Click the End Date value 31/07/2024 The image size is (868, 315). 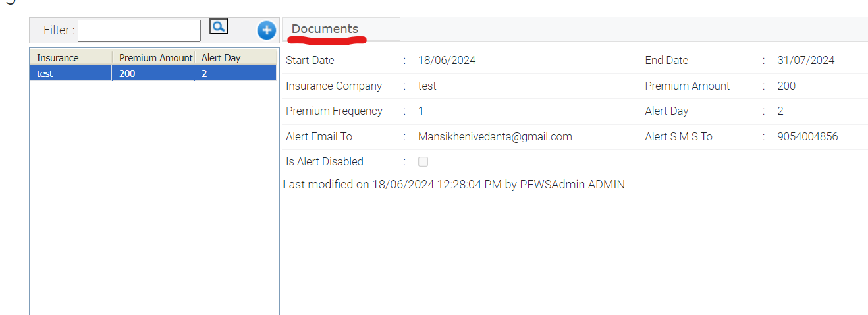pyautogui.click(x=806, y=61)
